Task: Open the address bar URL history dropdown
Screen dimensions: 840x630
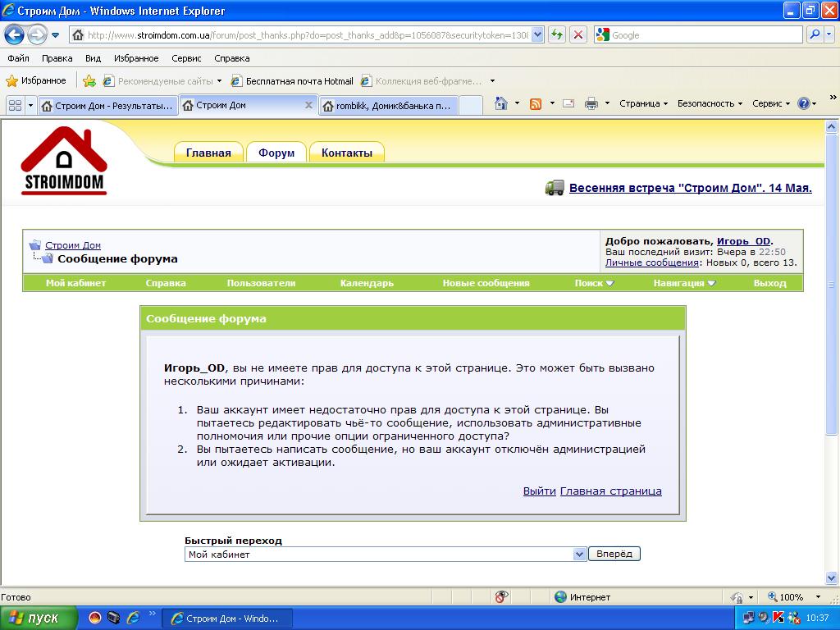Action: 538,35
